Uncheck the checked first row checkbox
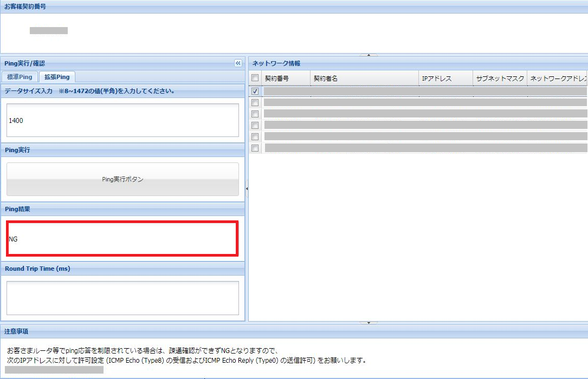Viewport: 588px width, 379px height. point(255,92)
